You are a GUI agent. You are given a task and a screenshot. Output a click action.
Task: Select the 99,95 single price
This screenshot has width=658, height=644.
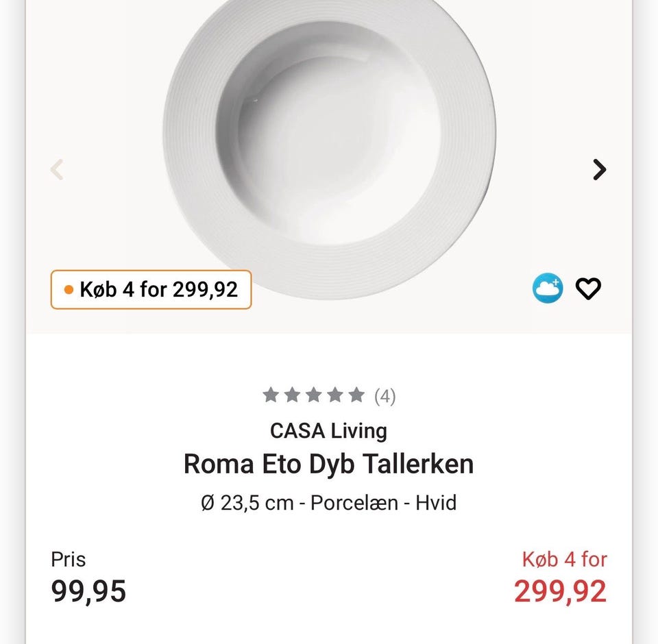[88, 591]
